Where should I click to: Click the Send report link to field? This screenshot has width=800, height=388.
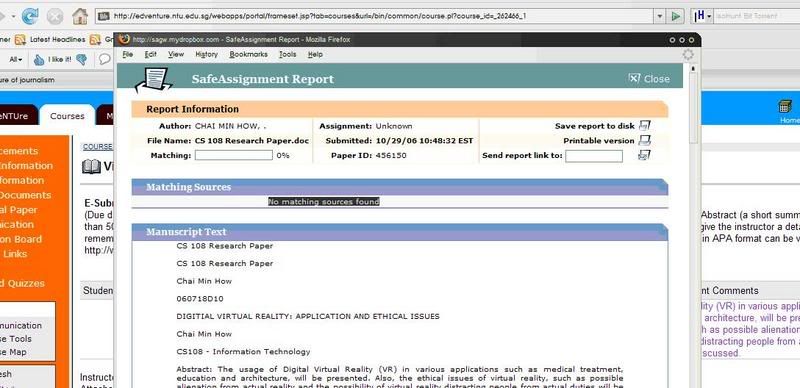pyautogui.click(x=594, y=156)
